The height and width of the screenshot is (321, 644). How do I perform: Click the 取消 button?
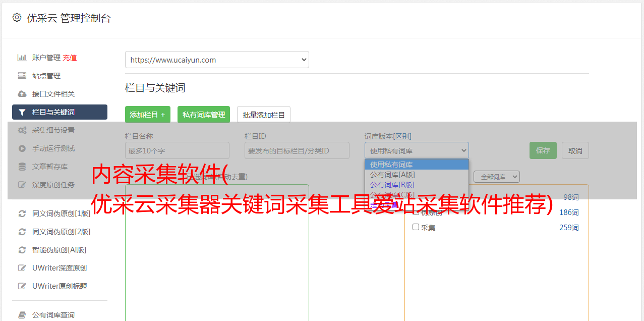[575, 150]
